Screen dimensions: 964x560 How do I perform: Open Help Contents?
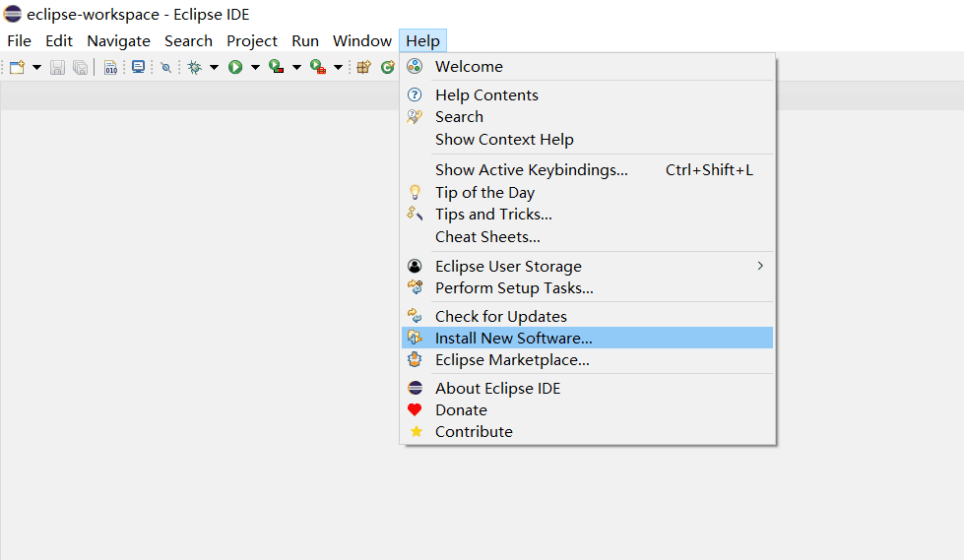tap(486, 94)
